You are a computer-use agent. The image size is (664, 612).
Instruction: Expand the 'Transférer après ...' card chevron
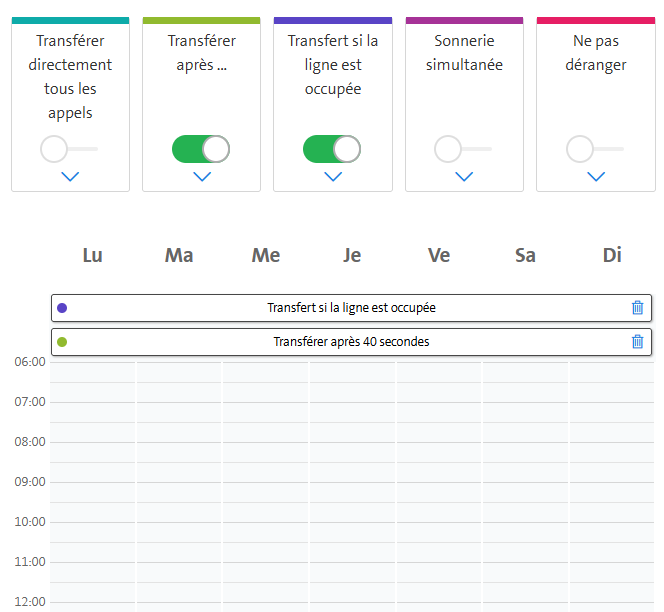[202, 177]
